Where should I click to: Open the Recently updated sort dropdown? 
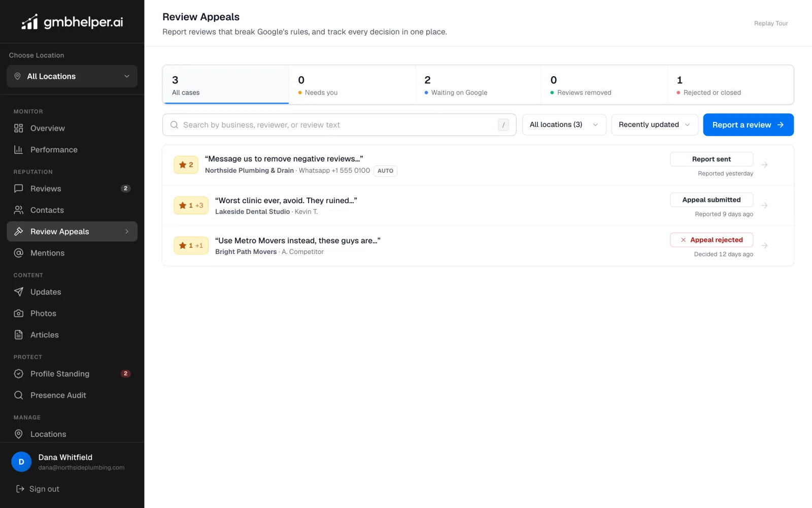[x=655, y=124]
